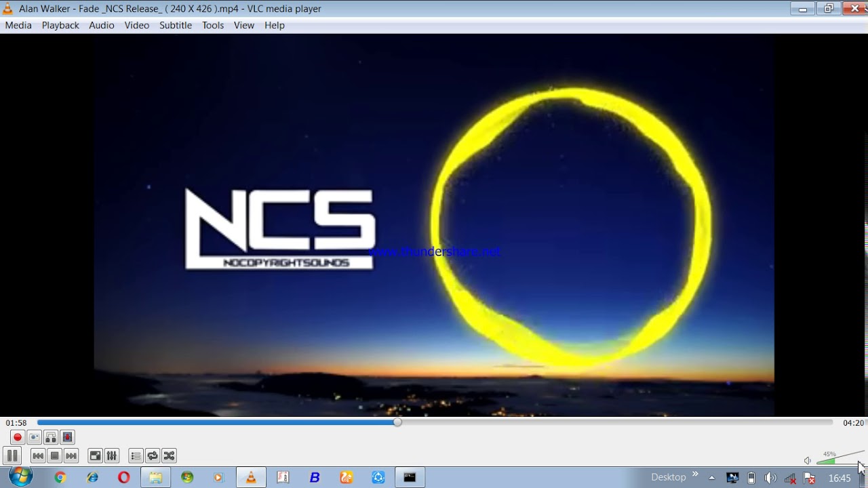
Task: Launch Opera browser from taskbar
Action: click(123, 478)
